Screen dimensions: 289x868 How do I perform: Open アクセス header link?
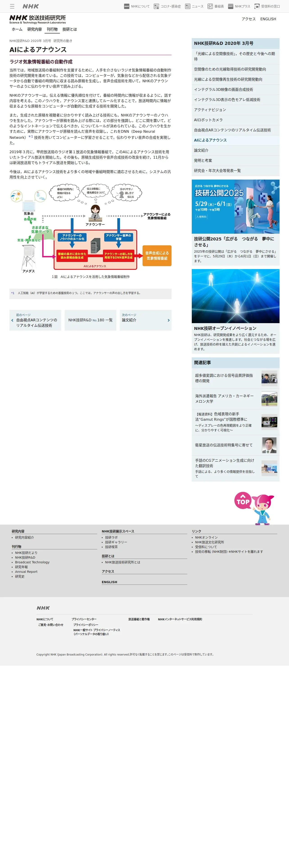coord(249,19)
